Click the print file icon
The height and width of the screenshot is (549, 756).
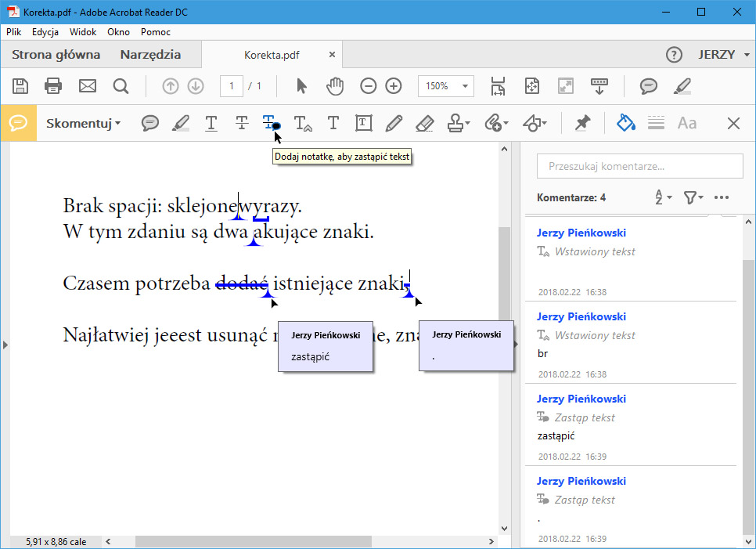coord(53,86)
